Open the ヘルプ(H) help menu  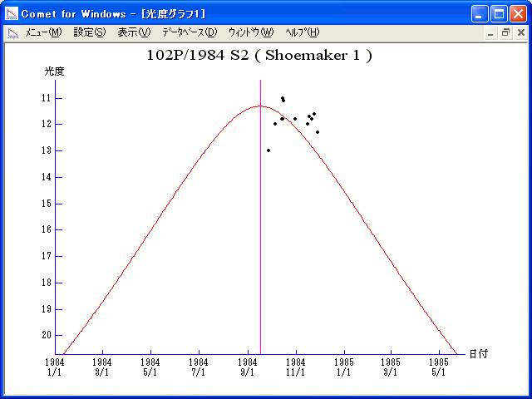pos(302,32)
